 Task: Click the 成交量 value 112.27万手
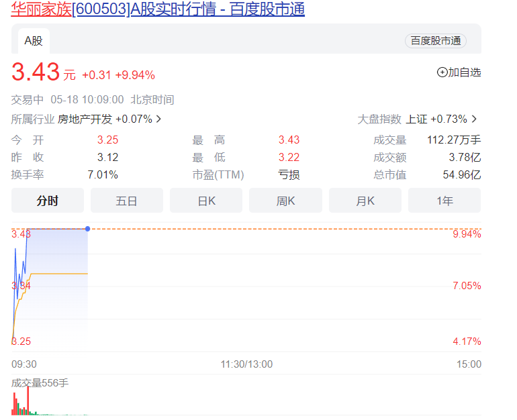click(454, 140)
